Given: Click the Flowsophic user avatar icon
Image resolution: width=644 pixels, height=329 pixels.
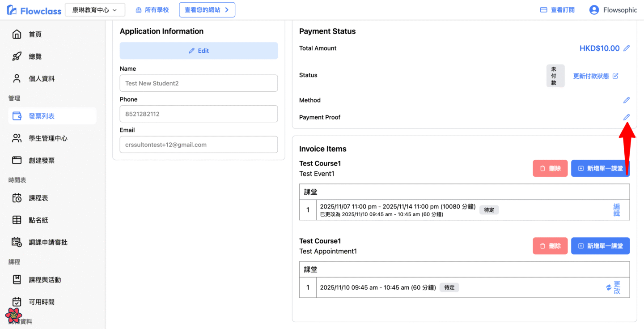Looking at the screenshot, I should [594, 10].
